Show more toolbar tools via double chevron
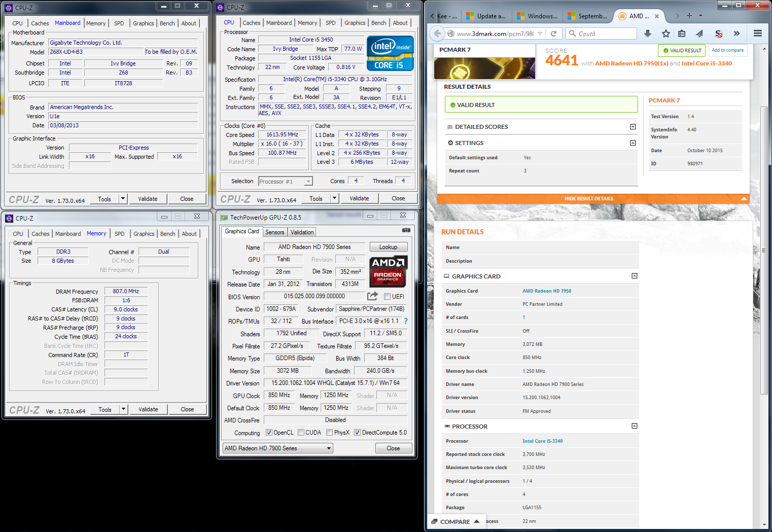772x532 pixels. [736, 33]
